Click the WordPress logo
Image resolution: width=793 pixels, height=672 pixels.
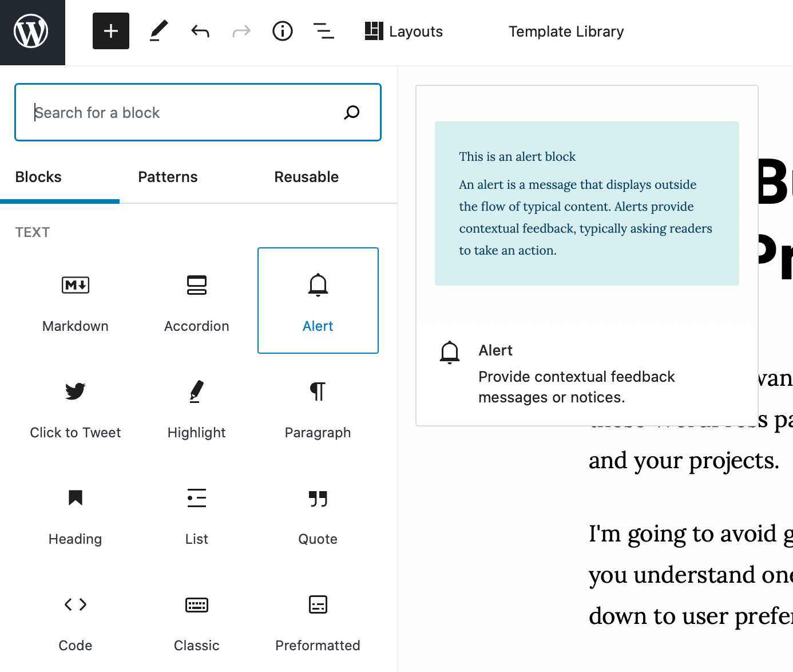(32, 31)
